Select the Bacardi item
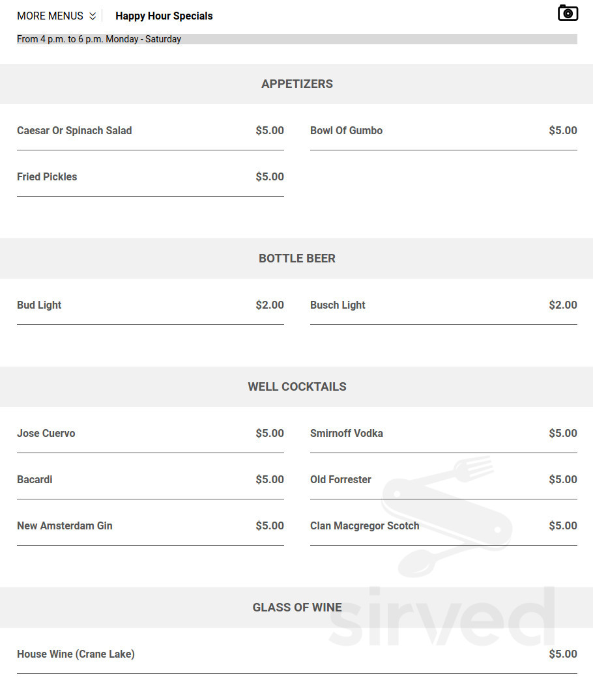 tap(150, 480)
